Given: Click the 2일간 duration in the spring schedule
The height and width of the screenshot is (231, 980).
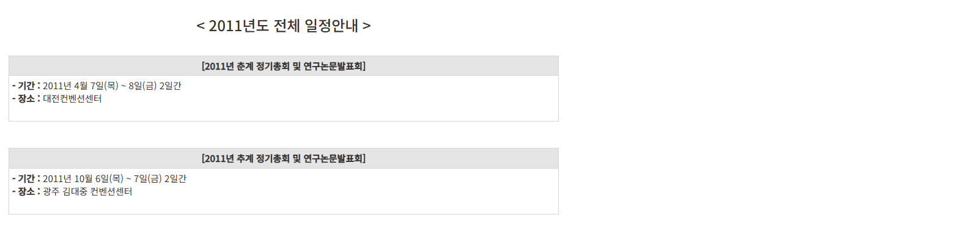Looking at the screenshot, I should [171, 86].
